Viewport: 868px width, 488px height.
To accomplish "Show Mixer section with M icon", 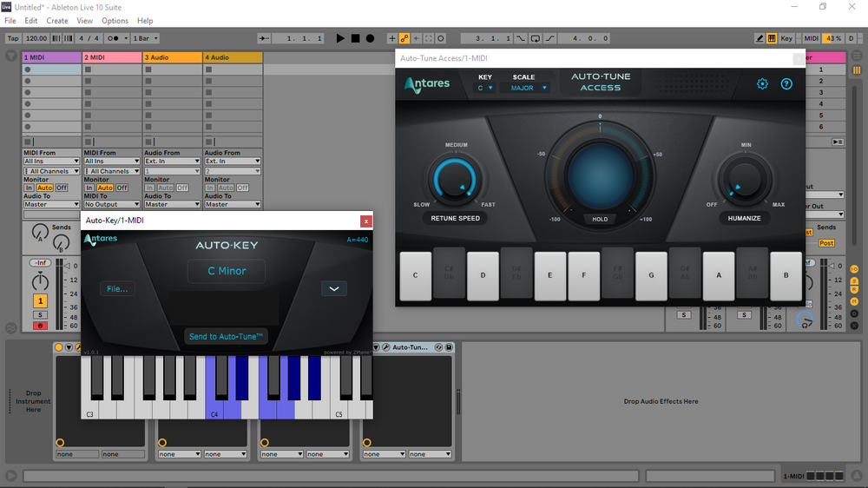I will click(854, 301).
